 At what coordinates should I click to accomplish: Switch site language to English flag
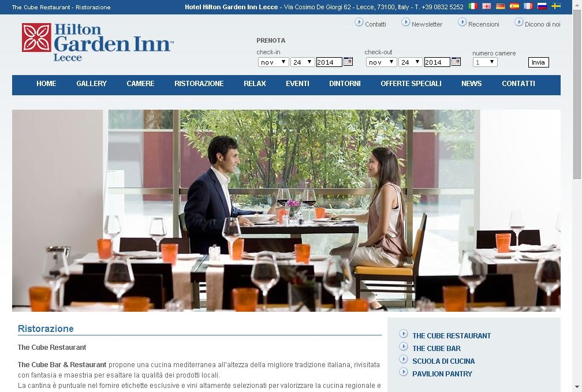(486, 6)
